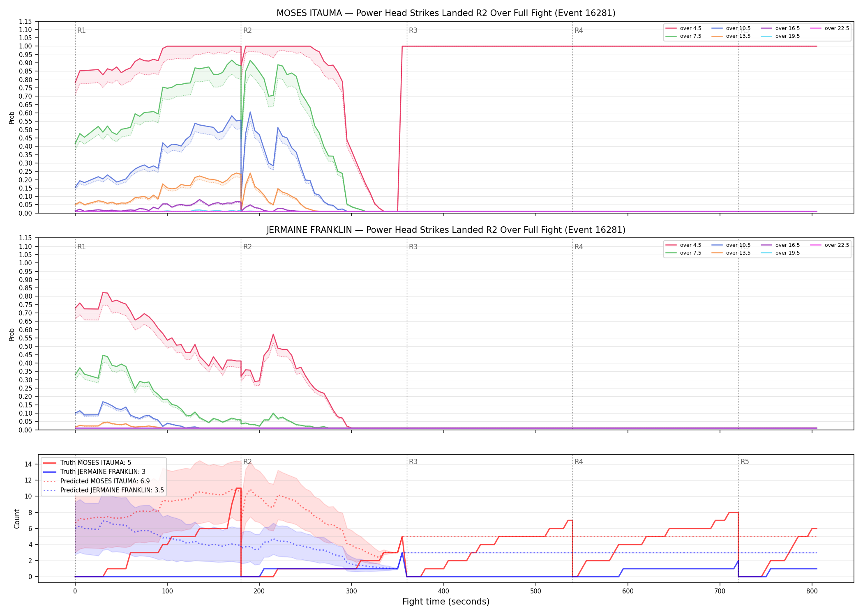Click the R2 round label in Moses Itauma chart
863x616 pixels.
[x=247, y=30]
